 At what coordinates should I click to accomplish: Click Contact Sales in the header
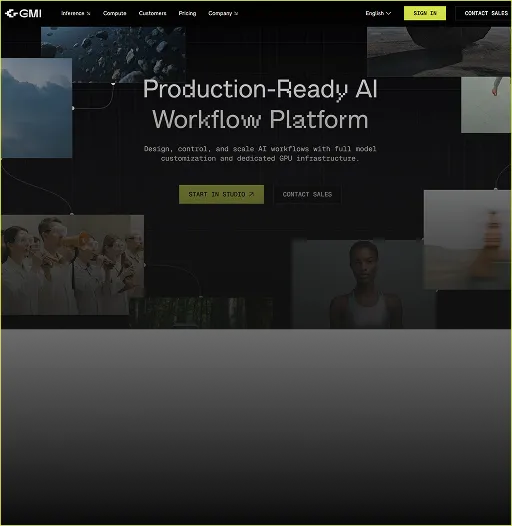tap(483, 13)
